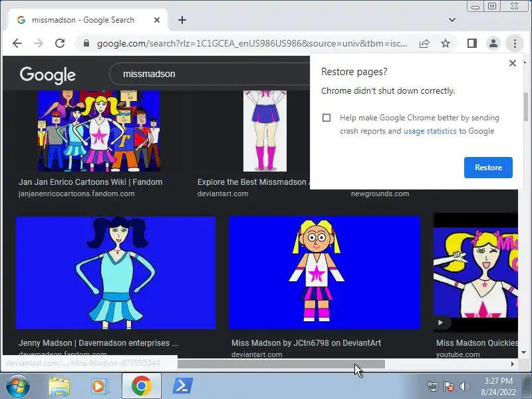532x399 pixels.
Task: Click the vertical scrollbar down arrow
Action: (x=523, y=352)
